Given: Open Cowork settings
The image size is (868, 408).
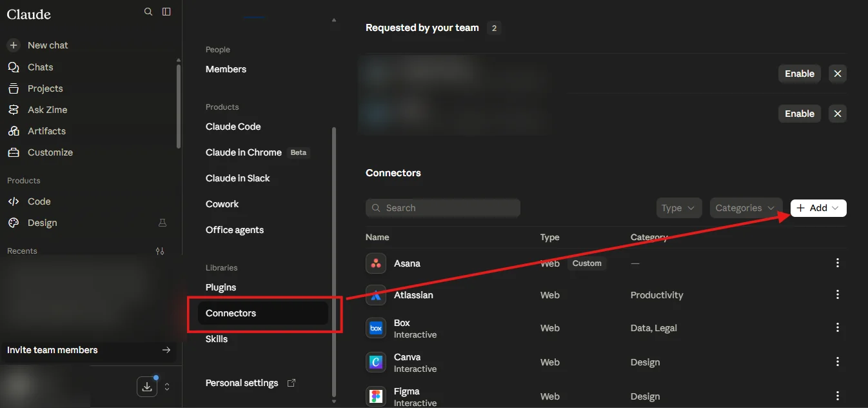Looking at the screenshot, I should [222, 204].
